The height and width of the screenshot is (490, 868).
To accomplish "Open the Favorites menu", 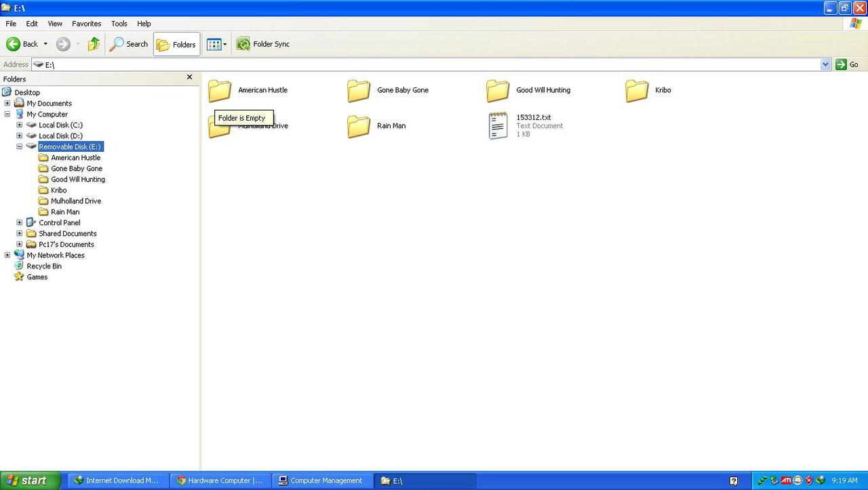I will [x=87, y=24].
